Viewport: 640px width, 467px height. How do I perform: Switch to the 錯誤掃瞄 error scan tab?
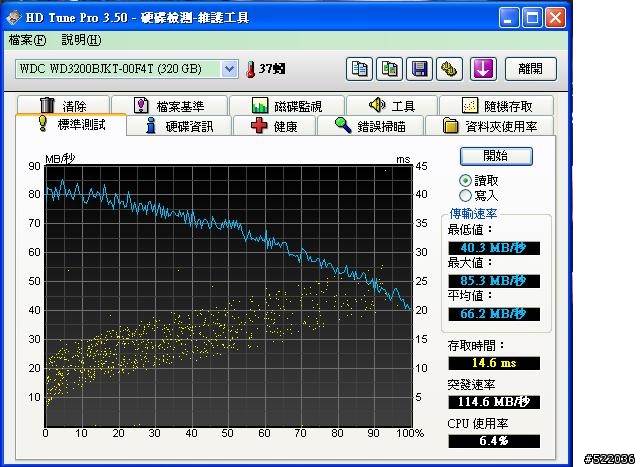[370, 126]
